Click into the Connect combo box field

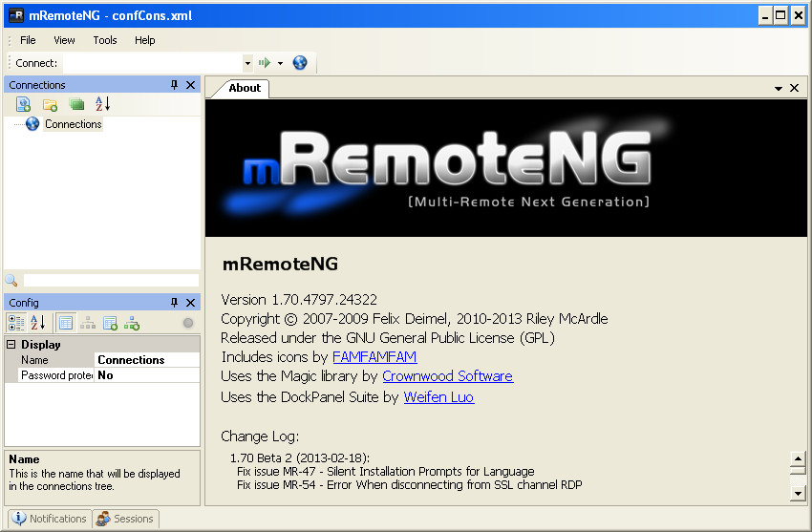coord(153,63)
